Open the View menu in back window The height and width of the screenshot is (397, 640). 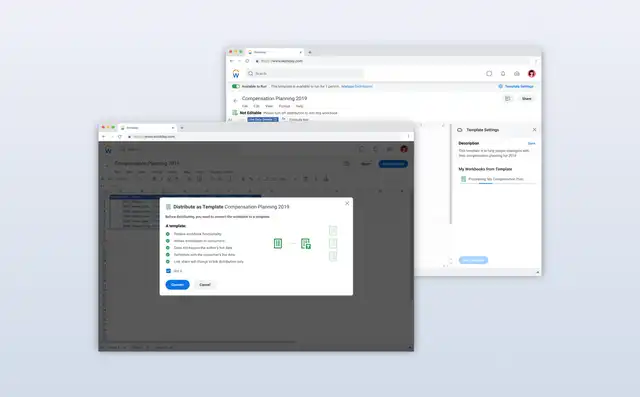[269, 106]
